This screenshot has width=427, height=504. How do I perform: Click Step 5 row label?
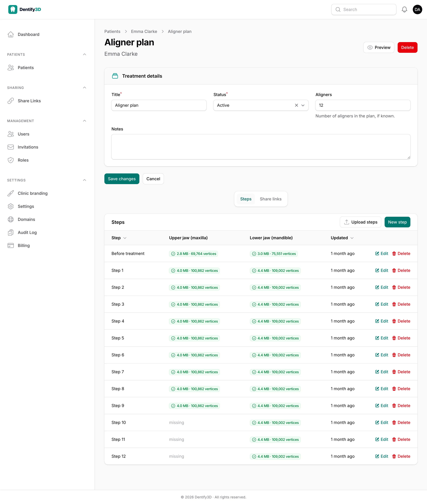[118, 338]
